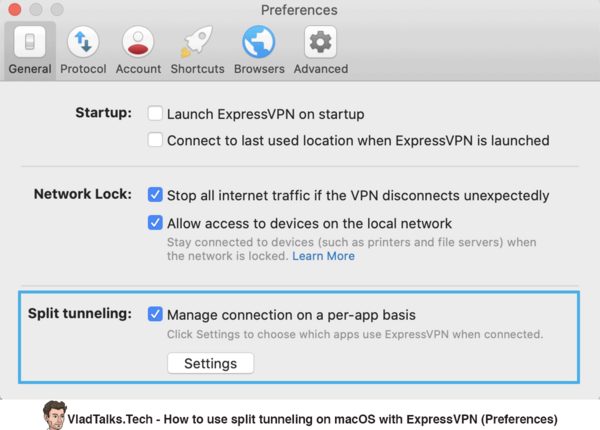Open the Shortcuts rocket icon
600x430 pixels.
[197, 41]
